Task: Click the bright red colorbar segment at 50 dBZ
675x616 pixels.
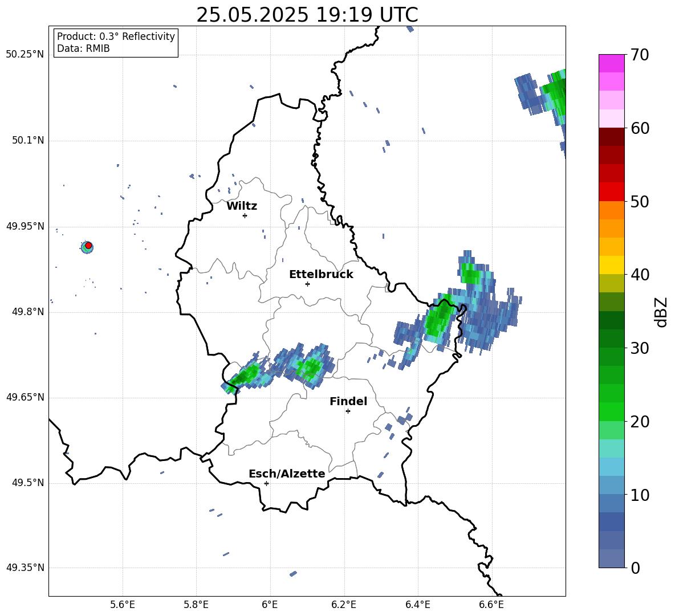Action: pyautogui.click(x=612, y=192)
